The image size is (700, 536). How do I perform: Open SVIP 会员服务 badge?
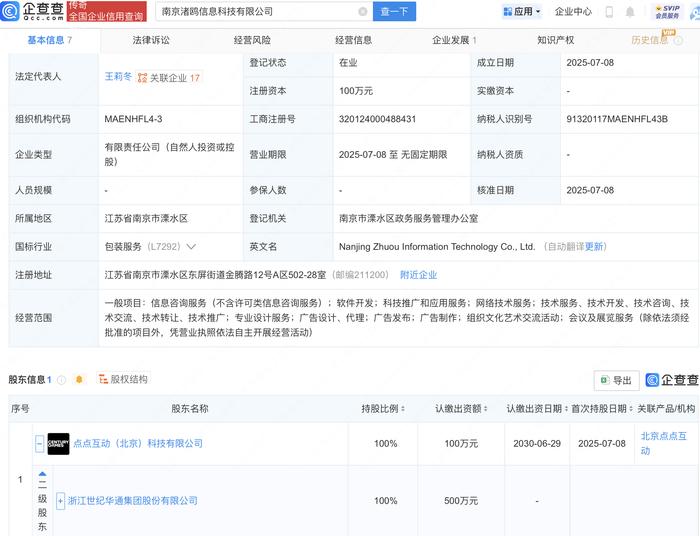(667, 12)
